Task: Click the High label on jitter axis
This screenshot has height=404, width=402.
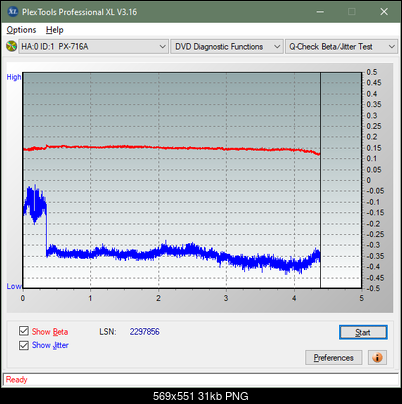Action: [x=14, y=77]
